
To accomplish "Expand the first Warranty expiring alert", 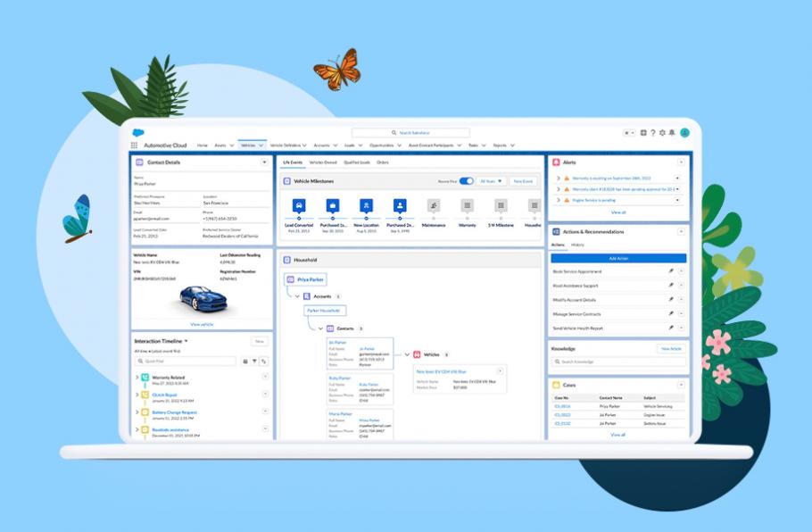I will (559, 179).
